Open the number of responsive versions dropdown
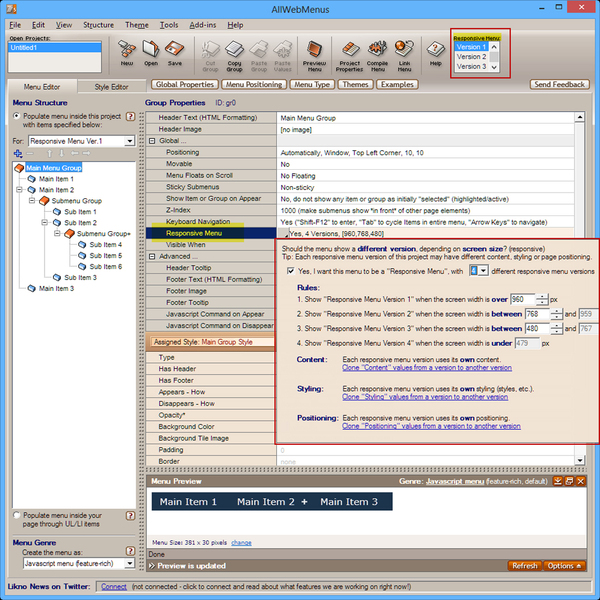Image resolution: width=600 pixels, height=600 pixels. tap(483, 271)
